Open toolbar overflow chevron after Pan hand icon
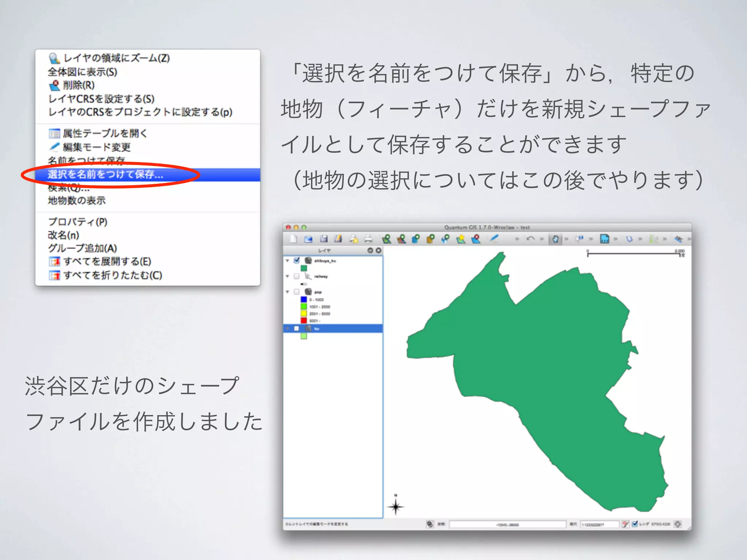The width and height of the screenshot is (747, 560). click(566, 239)
